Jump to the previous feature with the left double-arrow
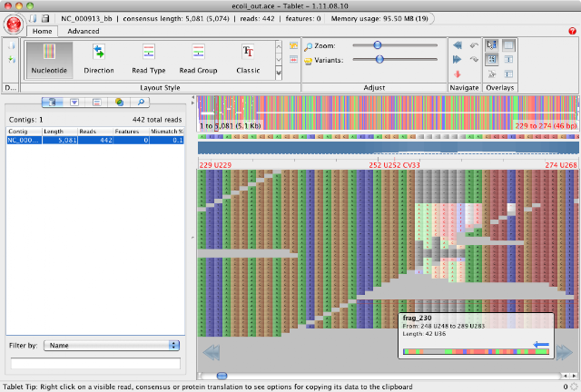581x392 pixels. pos(458,45)
